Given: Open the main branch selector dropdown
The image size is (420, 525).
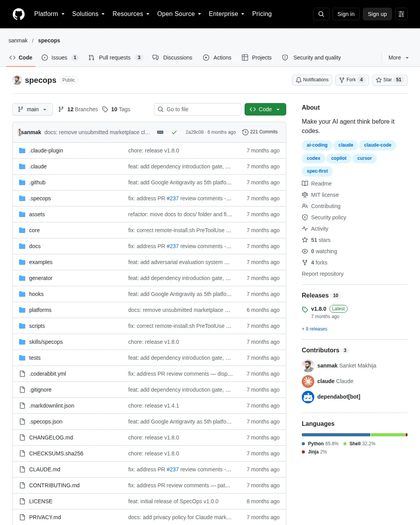Looking at the screenshot, I should pyautogui.click(x=32, y=109).
